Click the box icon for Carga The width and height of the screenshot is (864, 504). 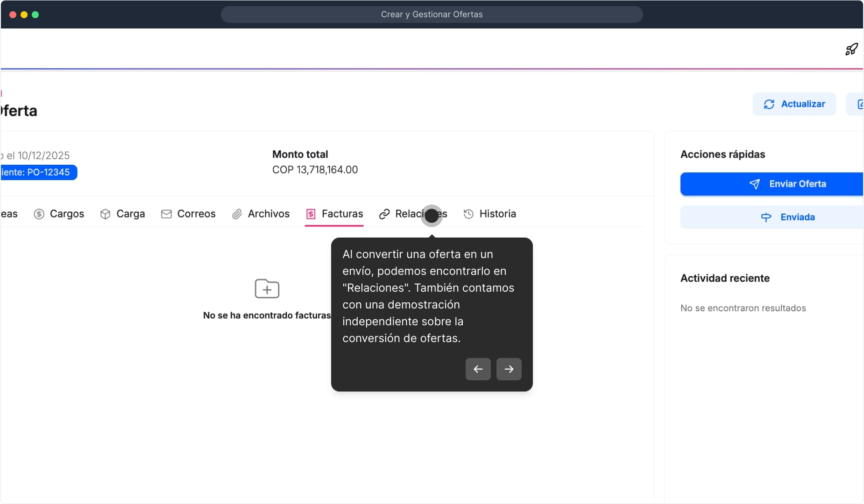tap(106, 214)
